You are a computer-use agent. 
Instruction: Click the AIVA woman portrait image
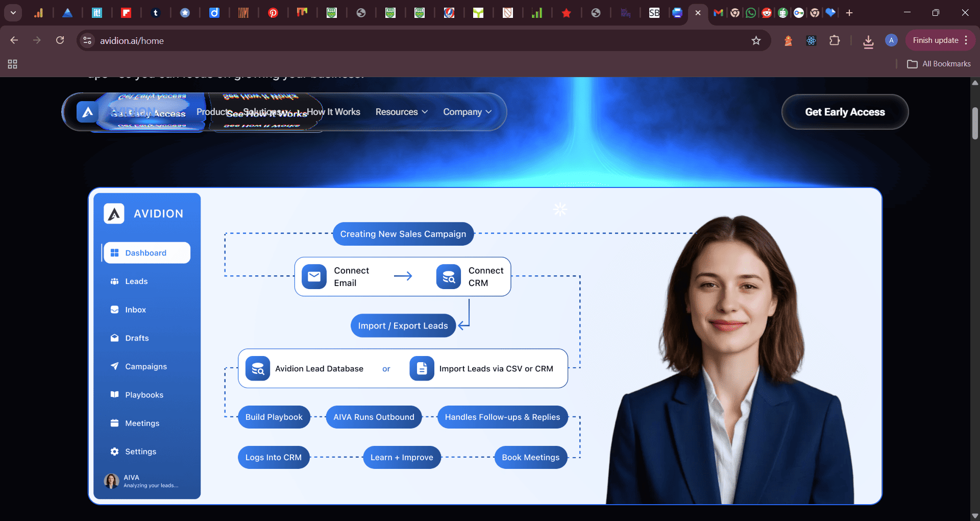(730, 360)
